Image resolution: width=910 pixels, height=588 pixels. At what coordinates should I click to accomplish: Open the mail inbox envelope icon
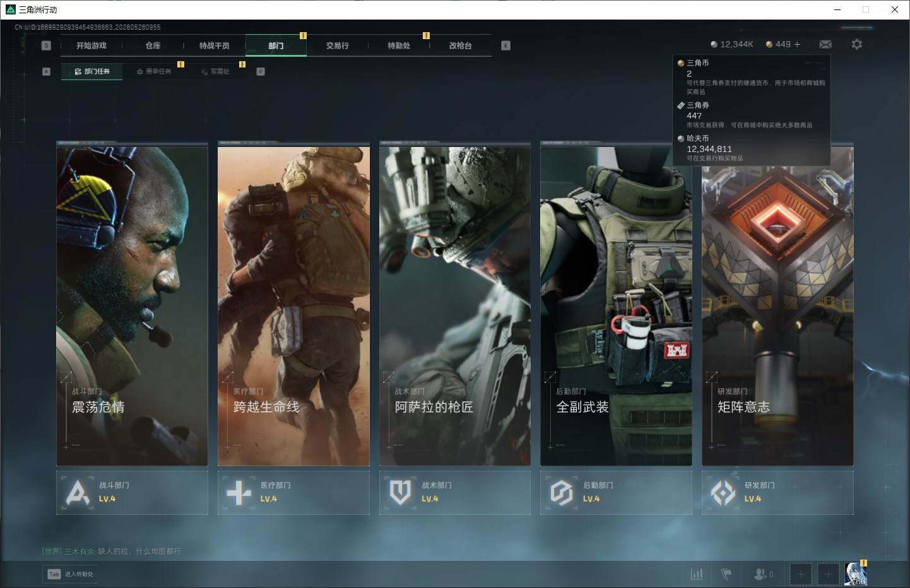[x=825, y=44]
